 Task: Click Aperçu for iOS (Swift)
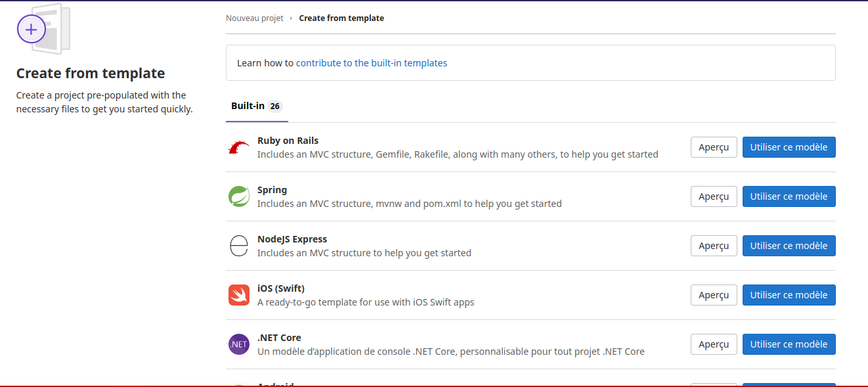click(714, 295)
